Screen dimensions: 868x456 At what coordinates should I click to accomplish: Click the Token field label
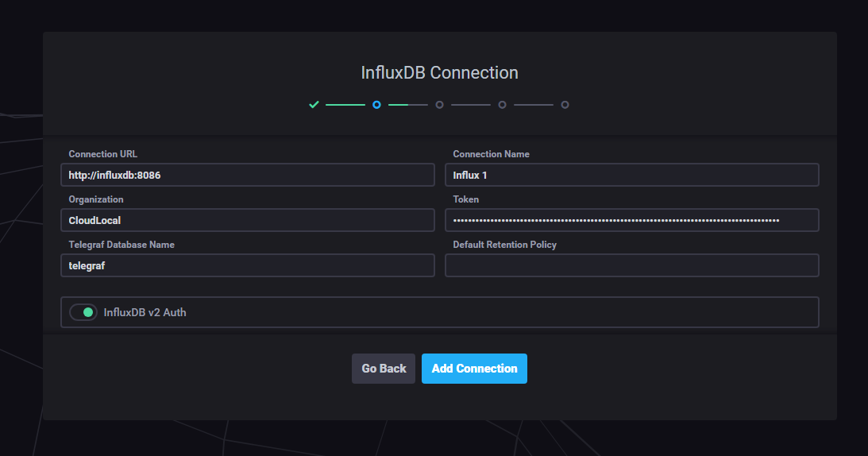point(466,199)
